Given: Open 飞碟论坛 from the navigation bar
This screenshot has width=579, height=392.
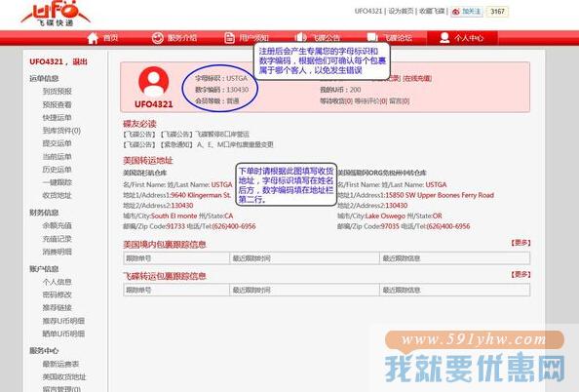Looking at the screenshot, I should point(389,38).
